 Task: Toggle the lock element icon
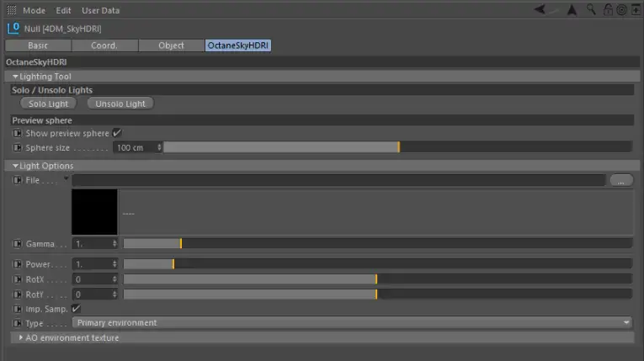pos(608,9)
